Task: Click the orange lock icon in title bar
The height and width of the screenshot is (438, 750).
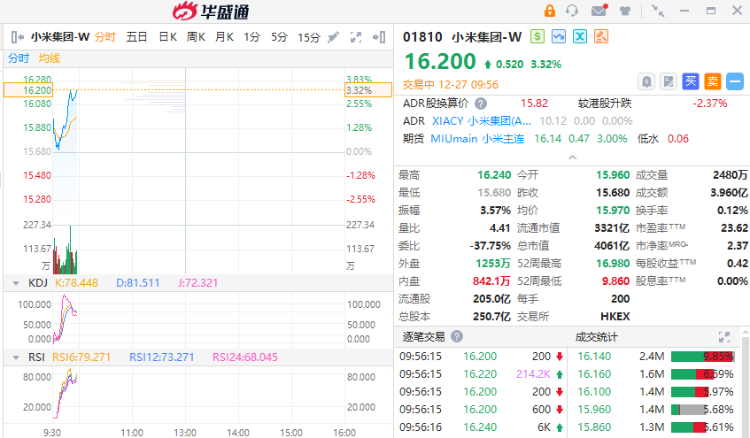Action: coord(549,11)
